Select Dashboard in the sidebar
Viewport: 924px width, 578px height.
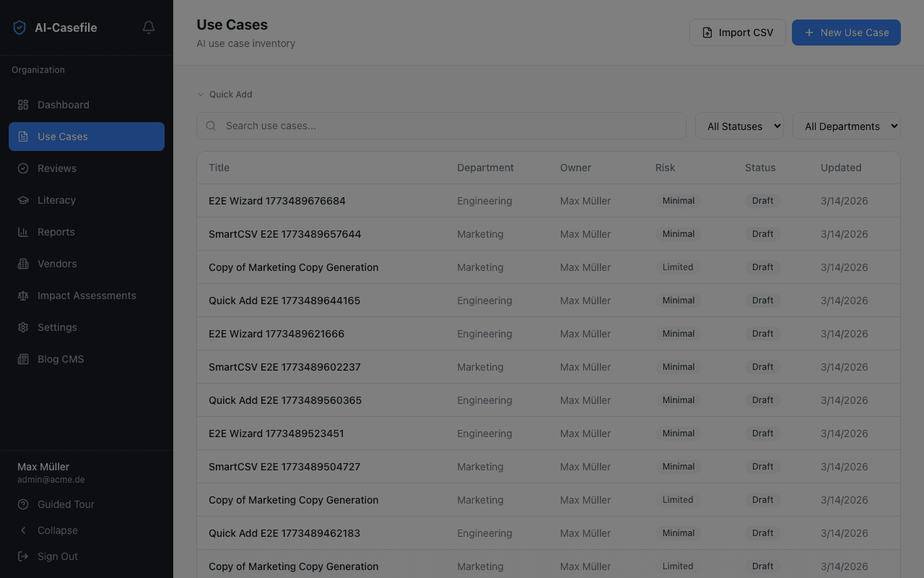(22, 105)
